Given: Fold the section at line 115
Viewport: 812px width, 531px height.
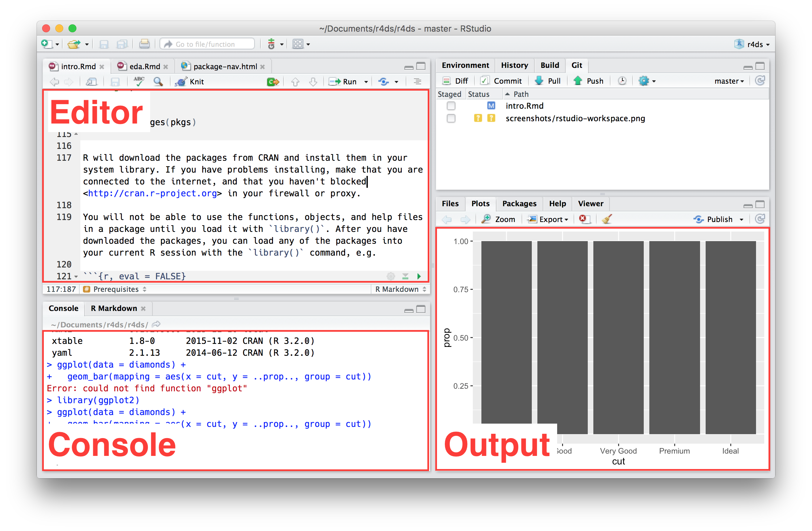Looking at the screenshot, I should 76,134.
